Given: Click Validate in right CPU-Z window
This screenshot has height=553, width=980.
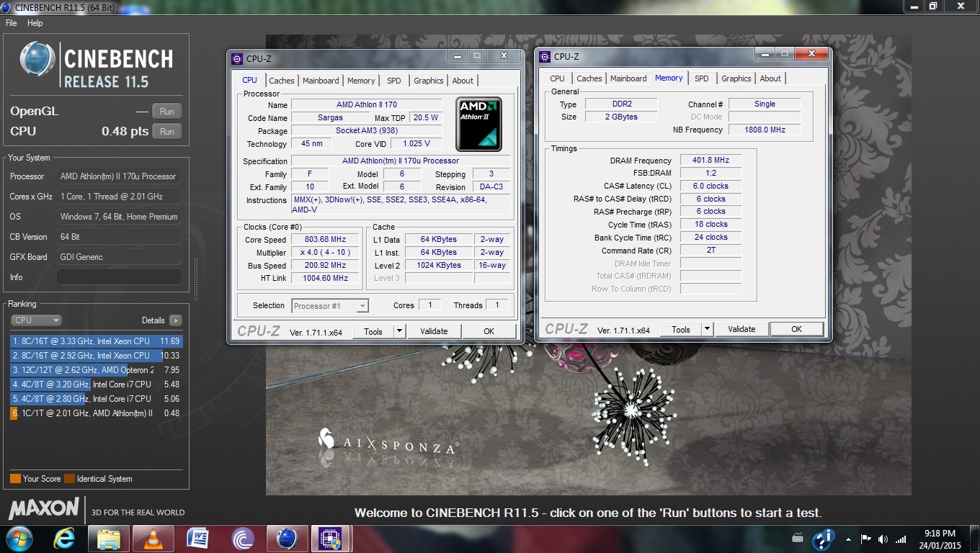Looking at the screenshot, I should pos(741,329).
